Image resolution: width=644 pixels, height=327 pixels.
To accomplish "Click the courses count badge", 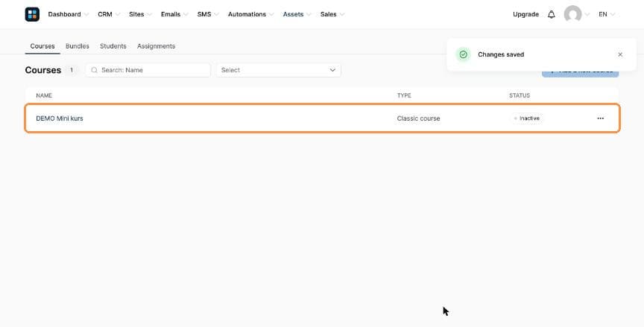I will click(72, 70).
